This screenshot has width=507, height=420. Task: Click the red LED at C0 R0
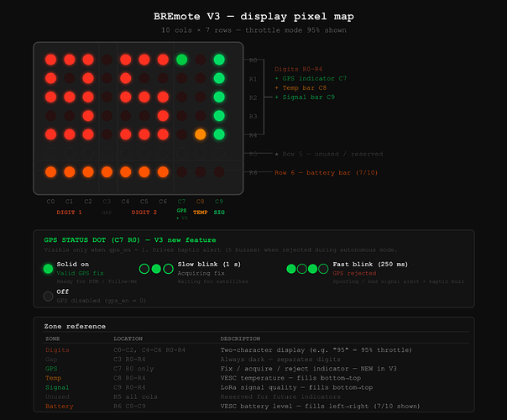pyautogui.click(x=50, y=60)
